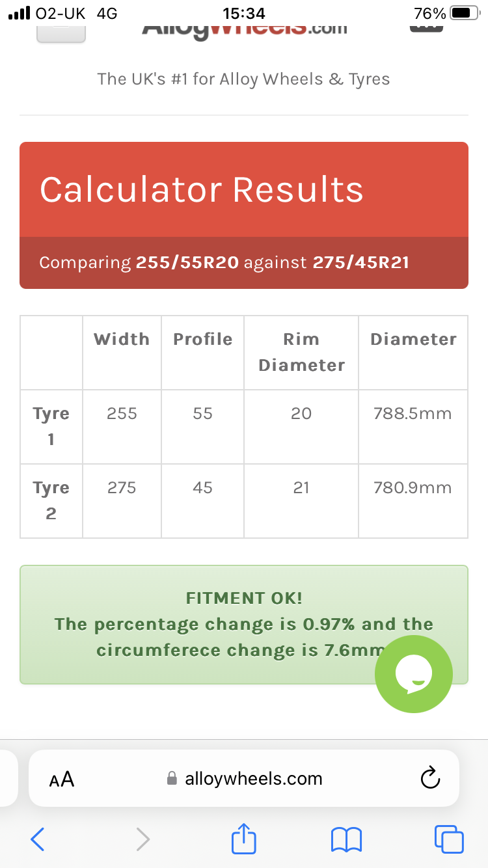Image resolution: width=488 pixels, height=868 pixels.
Task: Tap the Safari share icon
Action: 244,839
